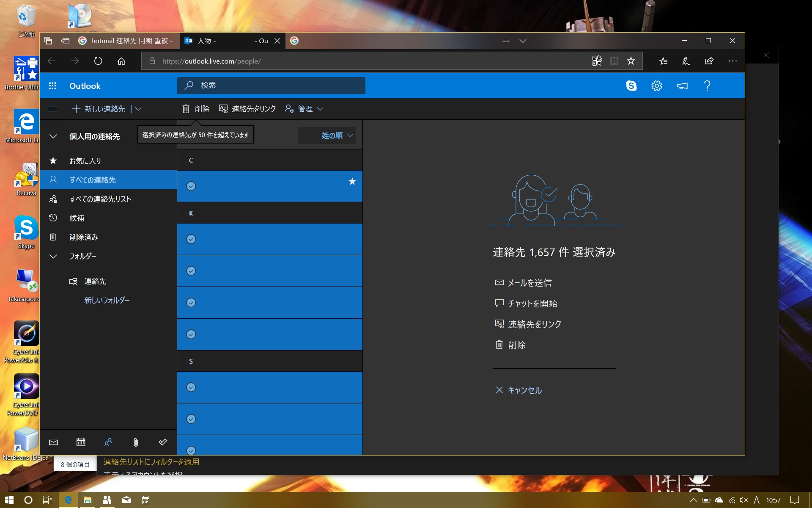812x508 pixels.
Task: Click 新しい連絡先 button
Action: click(99, 109)
